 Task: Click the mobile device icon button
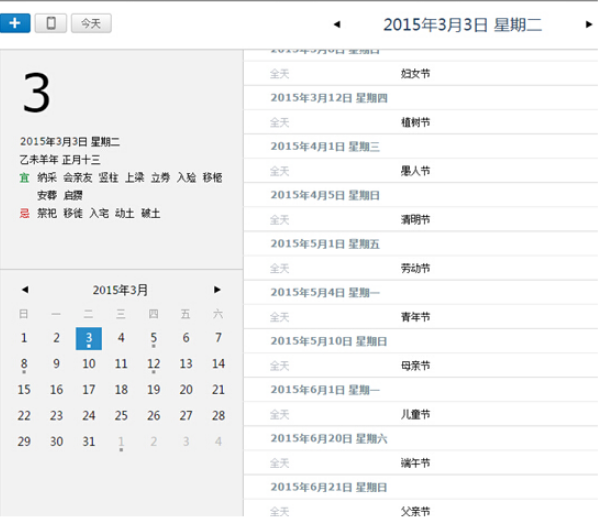(x=50, y=22)
